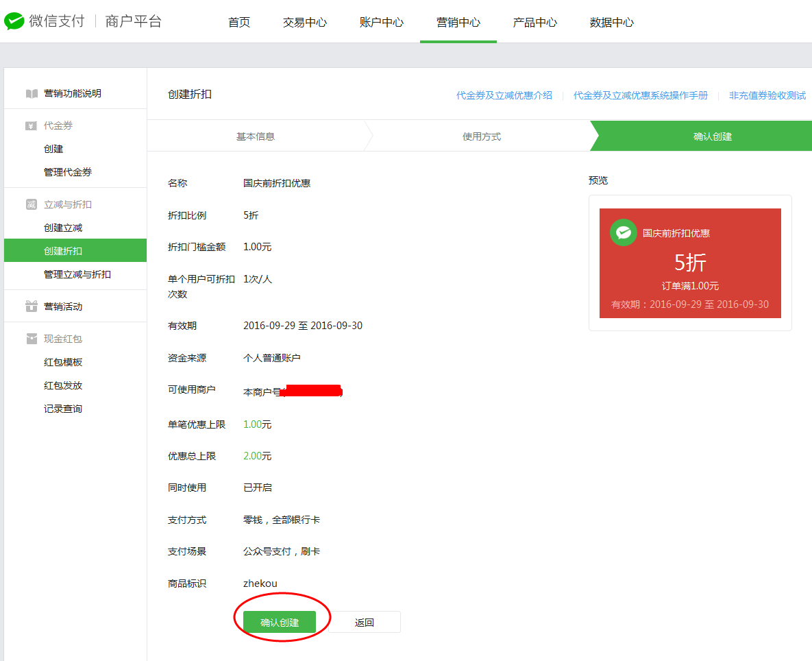Click 创建 under 代金券

(x=53, y=149)
